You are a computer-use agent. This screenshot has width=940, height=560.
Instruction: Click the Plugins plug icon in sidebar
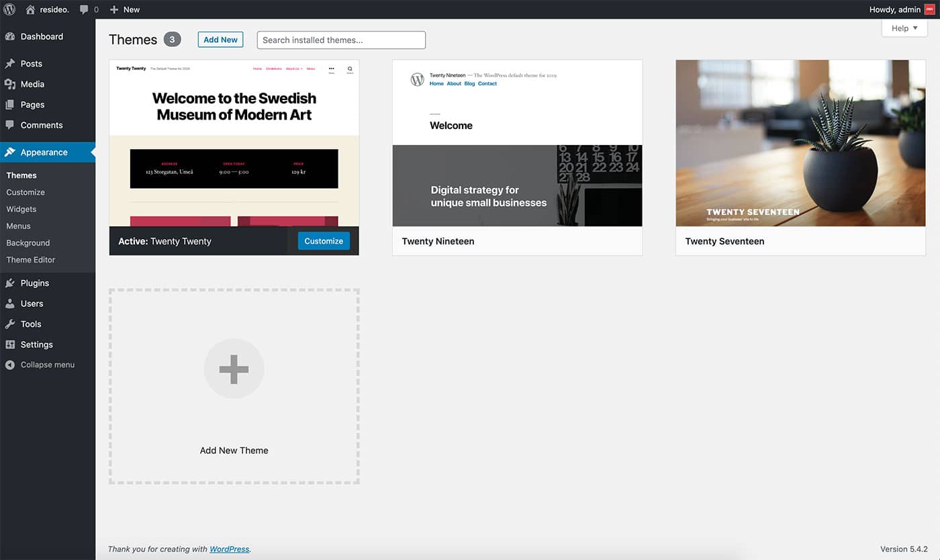10,283
